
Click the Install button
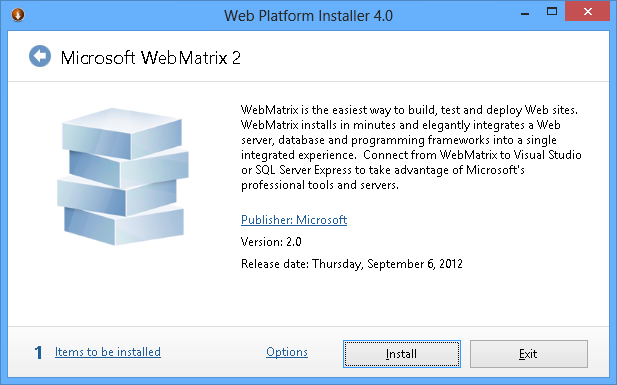402,354
